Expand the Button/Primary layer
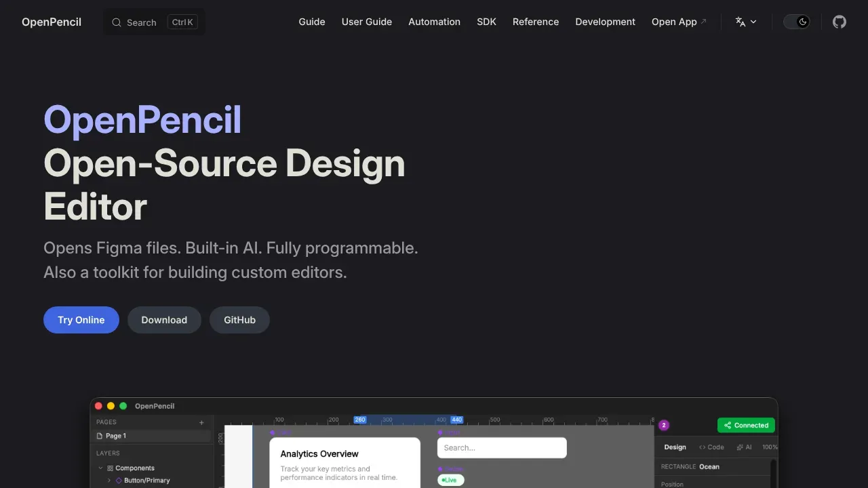 click(x=109, y=481)
